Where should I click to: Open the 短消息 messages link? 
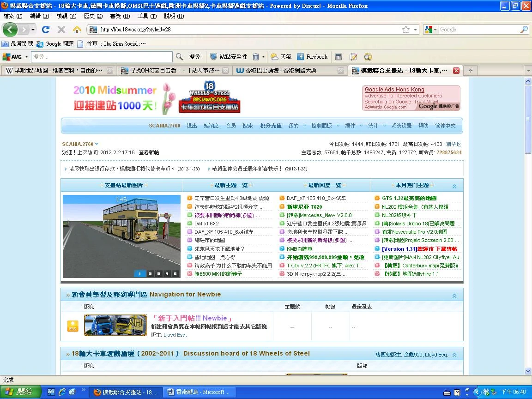coord(211,126)
